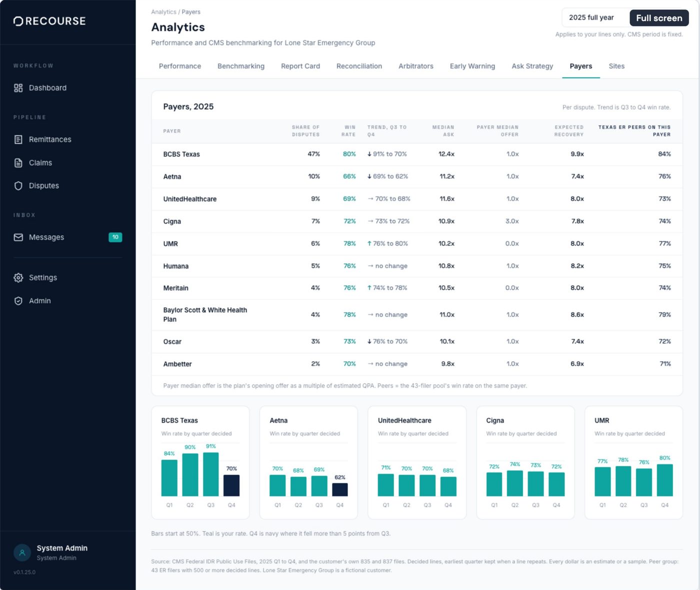The image size is (700, 590).
Task: Click the BCBS Texas Q4 navy bar
Action: coord(231,485)
